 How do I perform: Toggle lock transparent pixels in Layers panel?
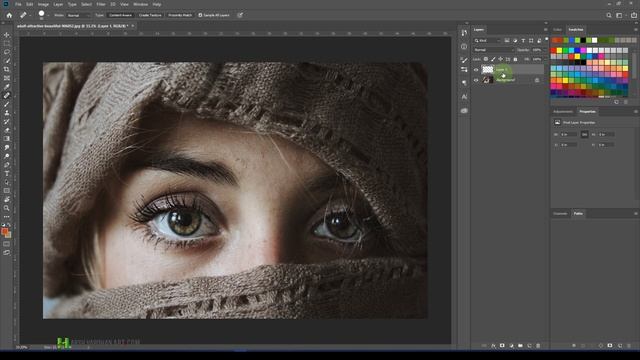click(486, 59)
